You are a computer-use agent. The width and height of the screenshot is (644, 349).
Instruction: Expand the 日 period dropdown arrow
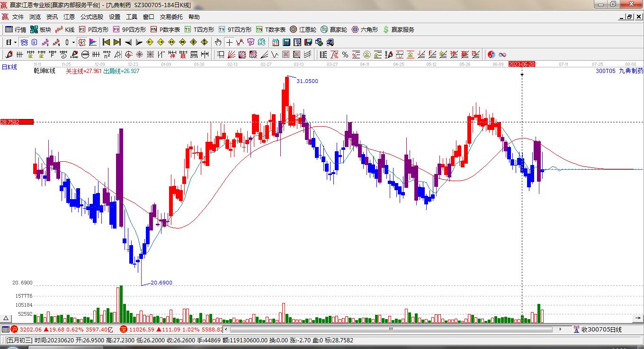(x=15, y=42)
